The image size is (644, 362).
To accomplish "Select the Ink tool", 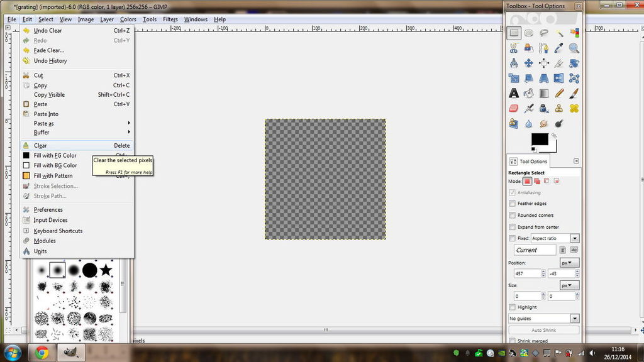I will pyautogui.click(x=544, y=109).
